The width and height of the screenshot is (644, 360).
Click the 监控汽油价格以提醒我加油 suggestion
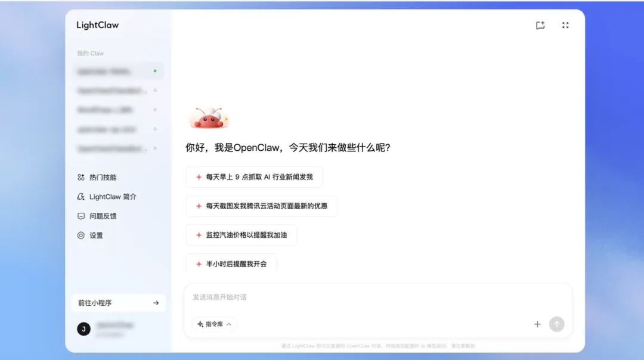coord(241,235)
